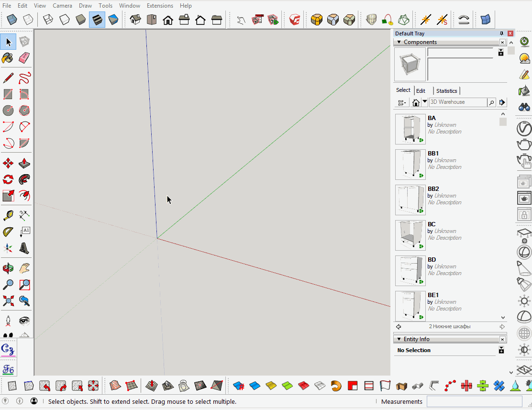Switch to the Statistics tab
Image resolution: width=532 pixels, height=410 pixels.
point(446,90)
